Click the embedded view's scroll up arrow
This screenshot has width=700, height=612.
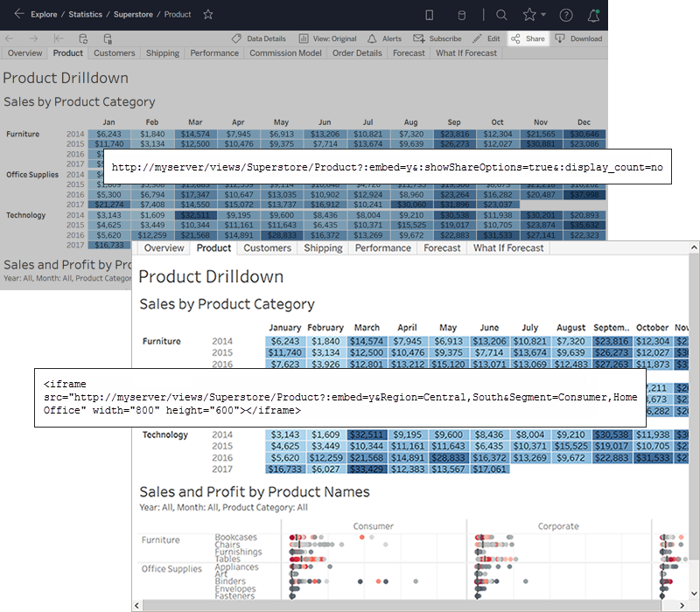[694, 247]
